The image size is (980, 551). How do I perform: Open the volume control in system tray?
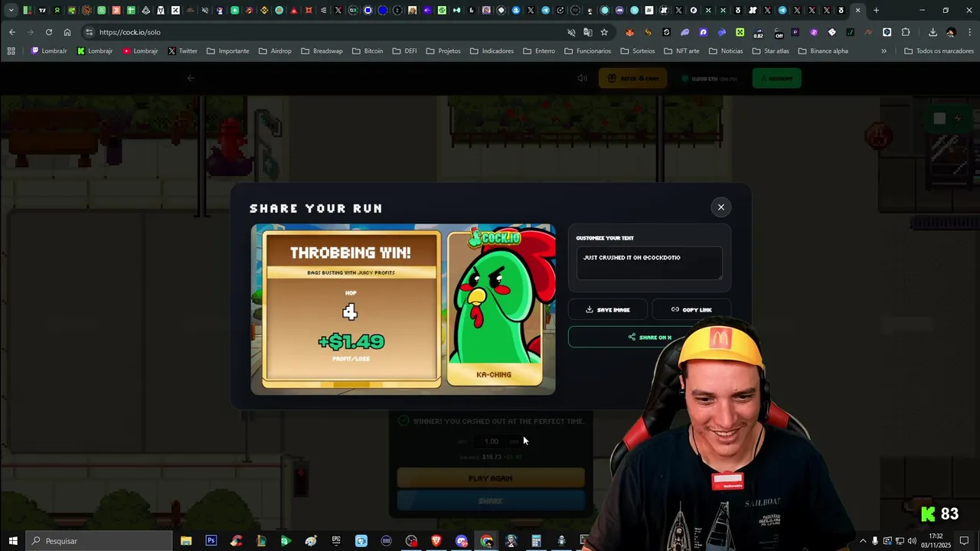(912, 541)
